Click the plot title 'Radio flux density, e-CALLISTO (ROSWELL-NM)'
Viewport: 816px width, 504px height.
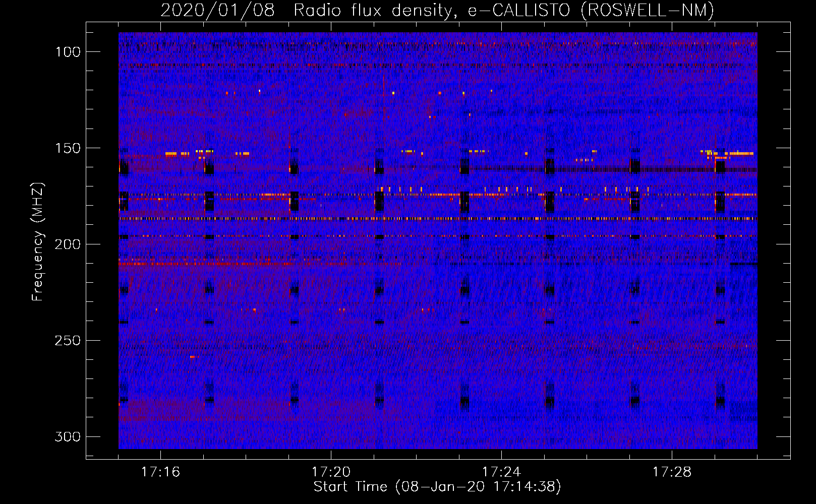coord(504,11)
